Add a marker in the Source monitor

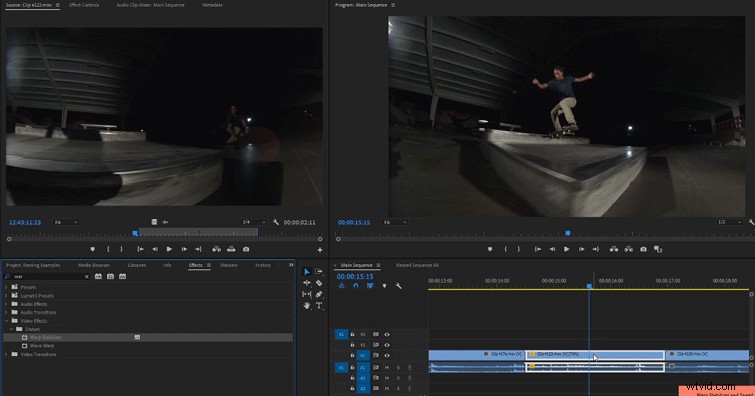tap(92, 249)
